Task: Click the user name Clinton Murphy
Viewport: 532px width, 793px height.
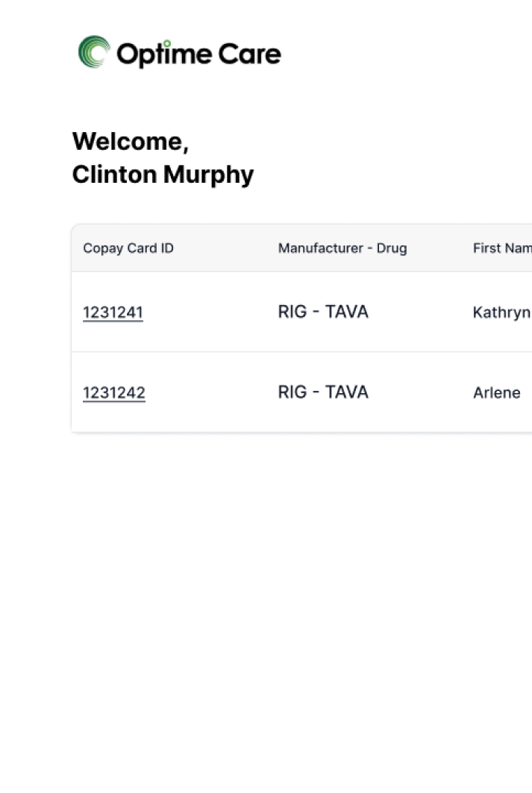Action: point(163,175)
